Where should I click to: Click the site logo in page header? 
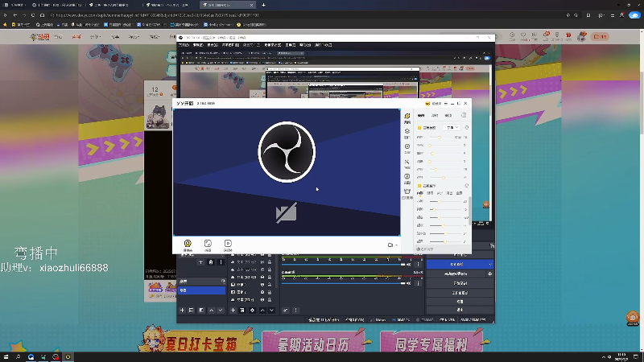tap(39, 37)
